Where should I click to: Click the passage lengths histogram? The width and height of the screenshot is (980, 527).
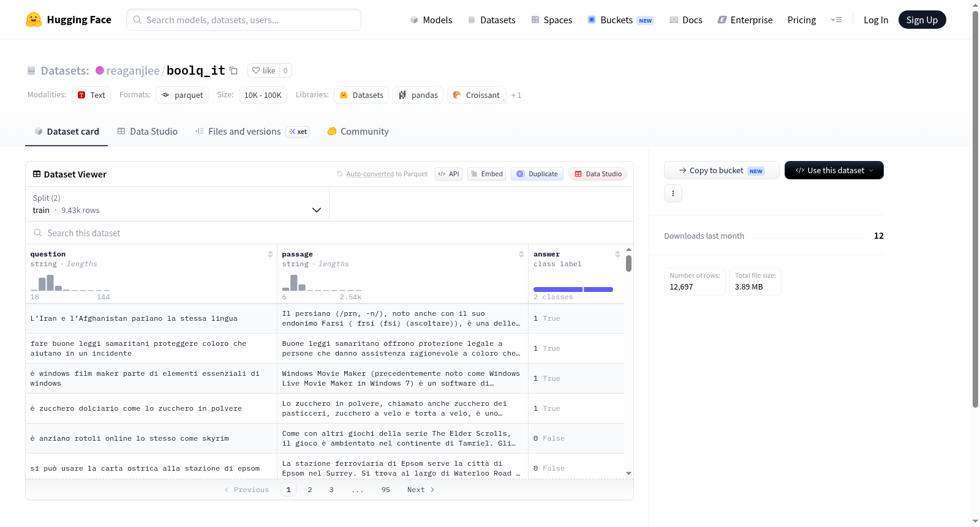tap(322, 283)
